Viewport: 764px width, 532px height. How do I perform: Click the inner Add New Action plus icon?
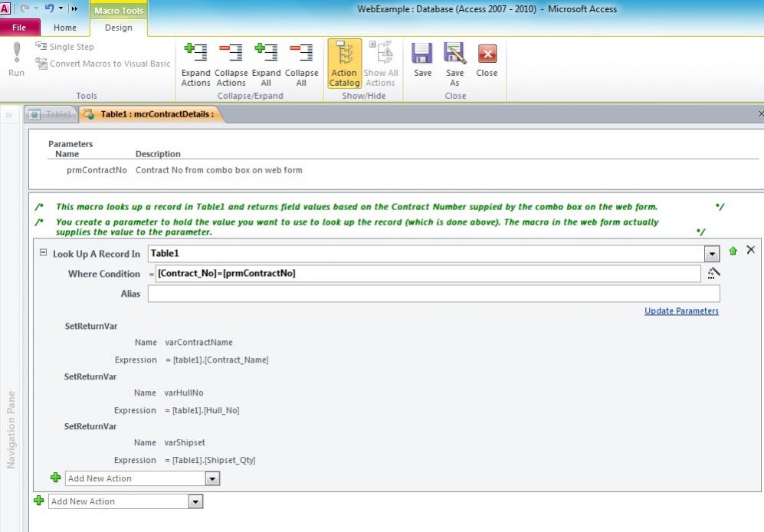point(55,478)
